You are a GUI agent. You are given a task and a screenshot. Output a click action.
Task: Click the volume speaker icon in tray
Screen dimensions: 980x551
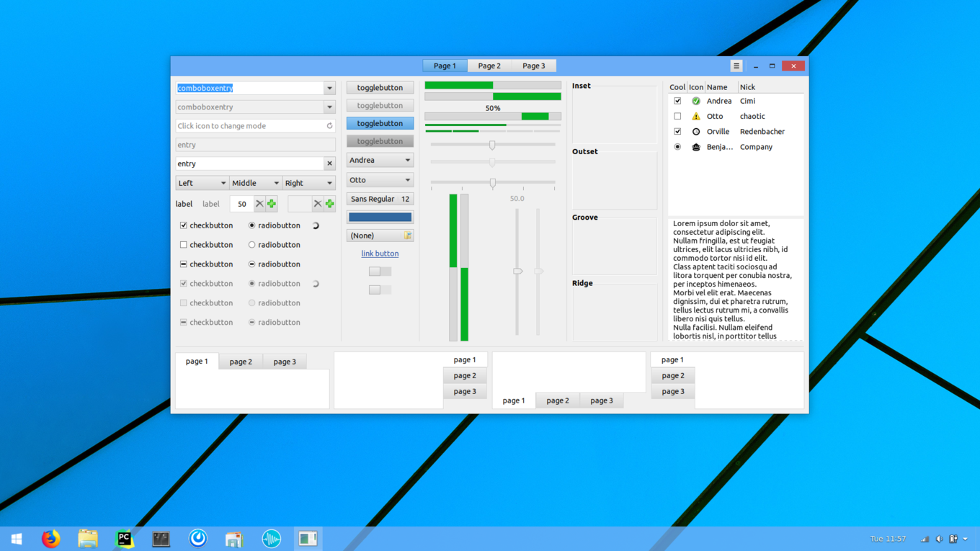pos(939,539)
